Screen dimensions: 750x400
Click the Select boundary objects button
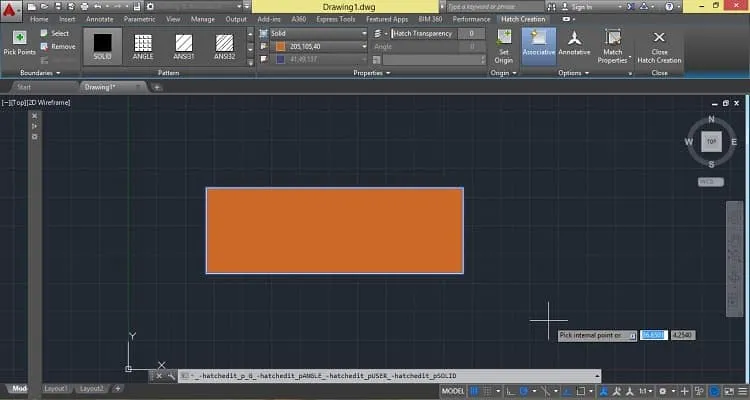[x=55, y=33]
